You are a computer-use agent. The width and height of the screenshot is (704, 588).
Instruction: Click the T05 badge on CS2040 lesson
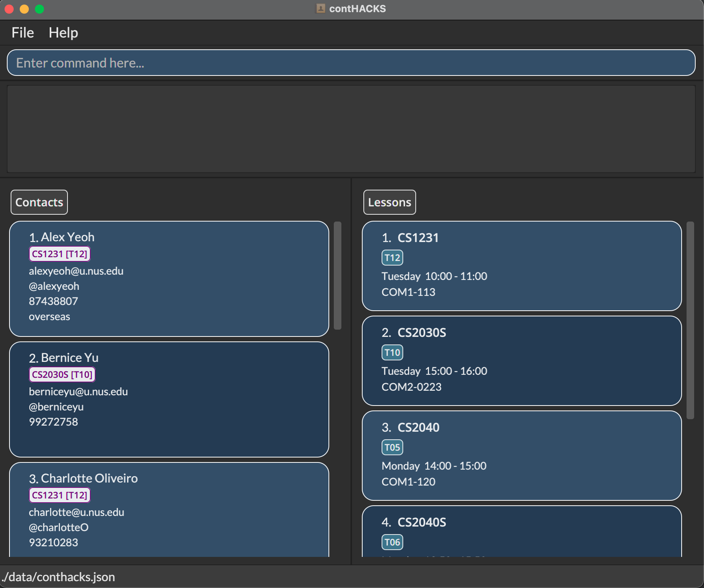coord(392,447)
